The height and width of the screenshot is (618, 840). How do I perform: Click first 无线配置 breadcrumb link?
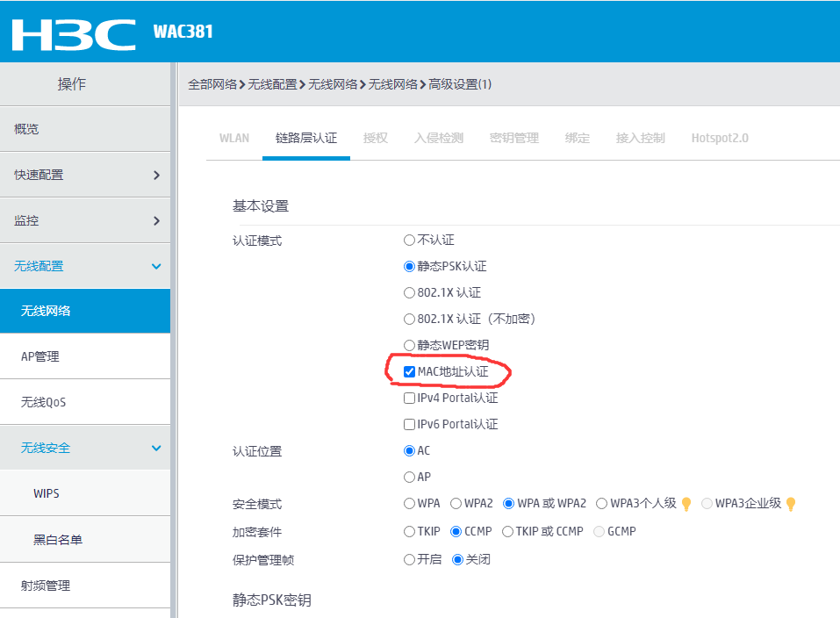pos(273,84)
